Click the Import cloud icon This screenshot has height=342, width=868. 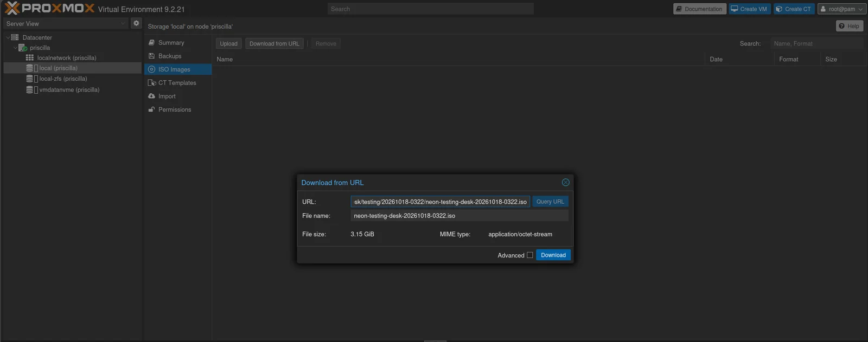152,96
